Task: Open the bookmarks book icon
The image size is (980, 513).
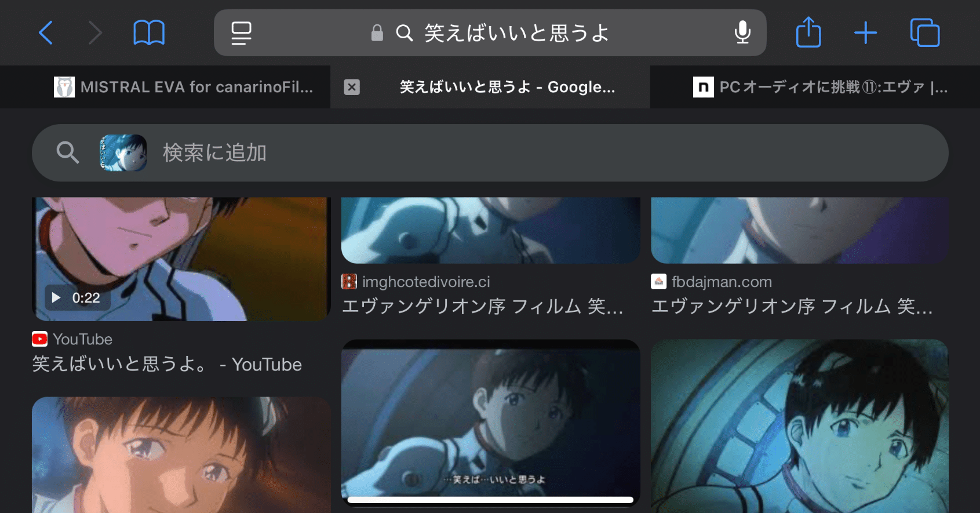Action: click(x=149, y=32)
